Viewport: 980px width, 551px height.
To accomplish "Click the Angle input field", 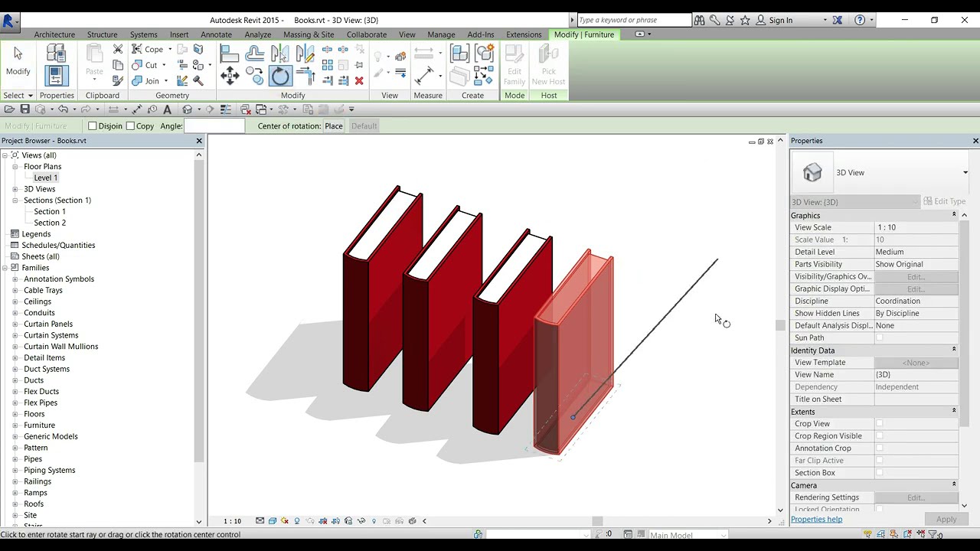I will coord(214,126).
